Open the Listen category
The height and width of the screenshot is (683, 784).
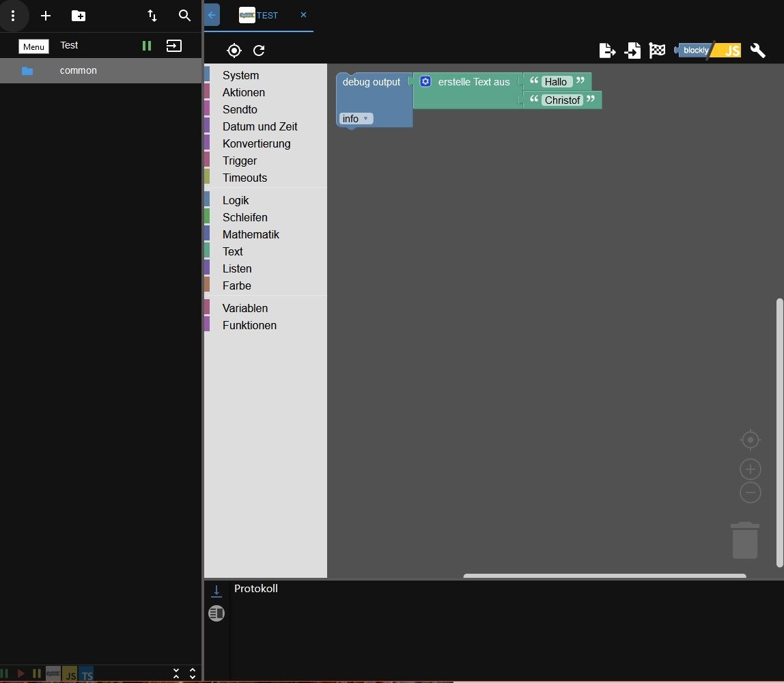point(266,268)
